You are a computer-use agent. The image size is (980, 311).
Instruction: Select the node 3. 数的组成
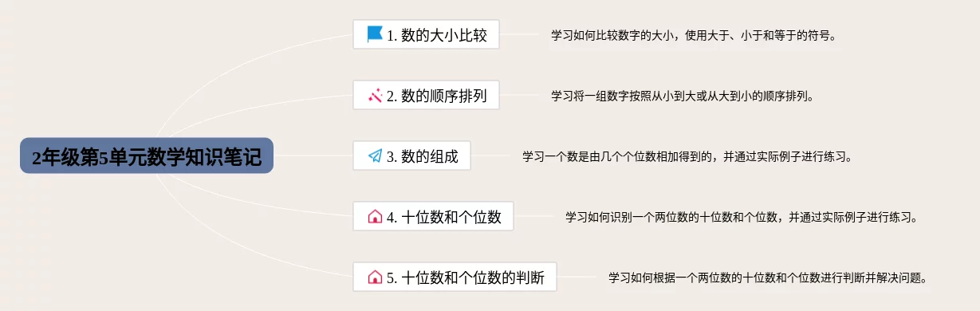click(411, 156)
